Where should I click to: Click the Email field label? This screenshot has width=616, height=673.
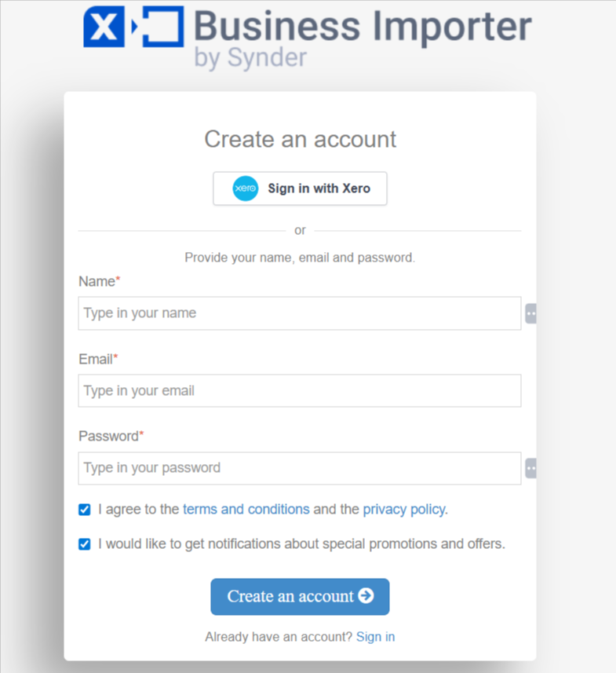[x=96, y=359]
